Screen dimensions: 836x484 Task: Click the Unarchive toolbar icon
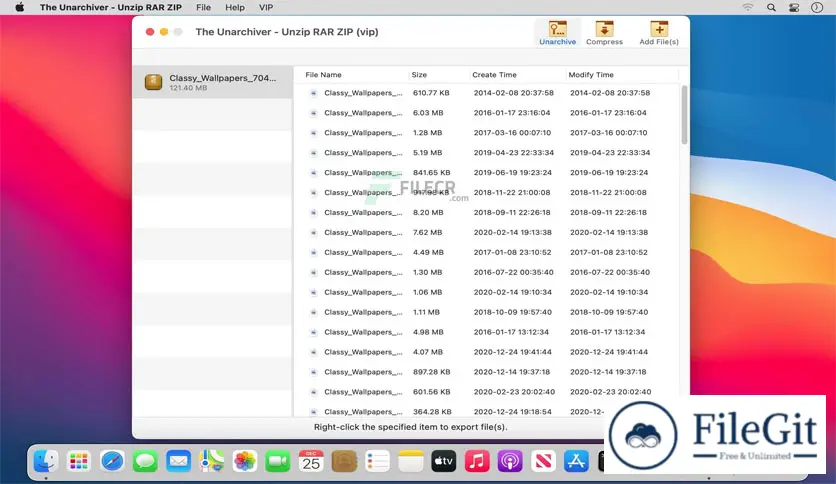pyautogui.click(x=557, y=33)
